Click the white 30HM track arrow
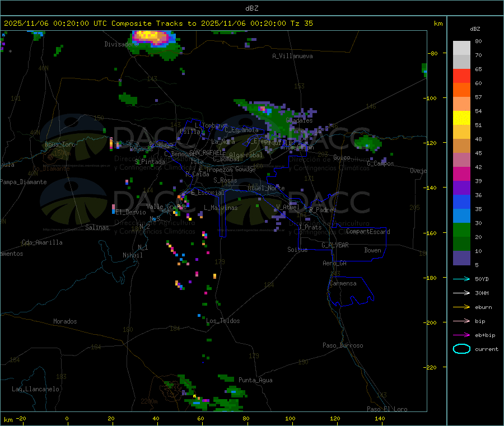 coord(461,293)
